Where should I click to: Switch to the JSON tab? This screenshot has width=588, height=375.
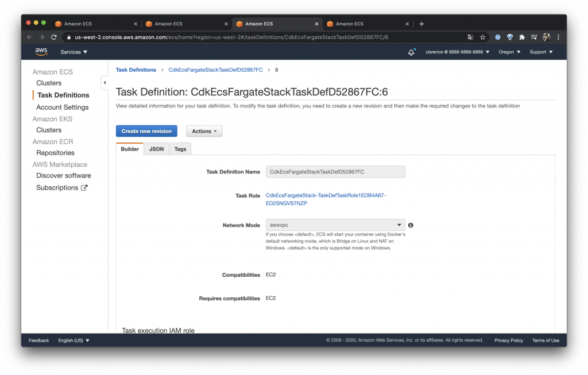click(156, 149)
